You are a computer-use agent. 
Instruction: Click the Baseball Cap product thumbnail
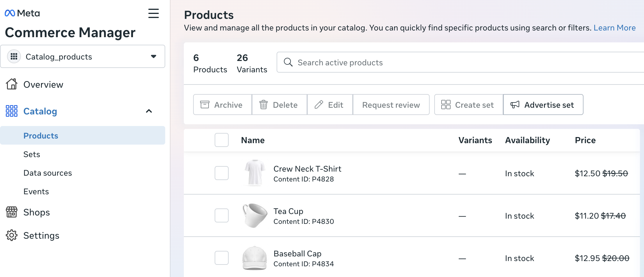coord(255,258)
